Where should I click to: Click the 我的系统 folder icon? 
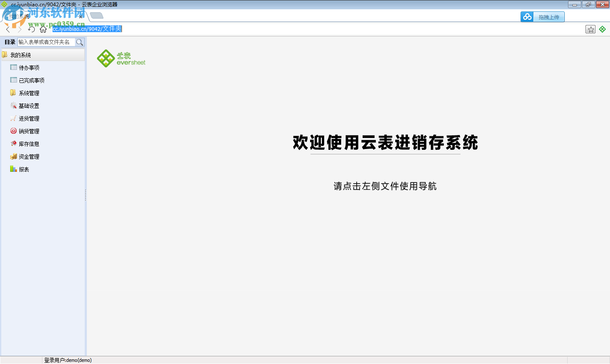(x=5, y=55)
